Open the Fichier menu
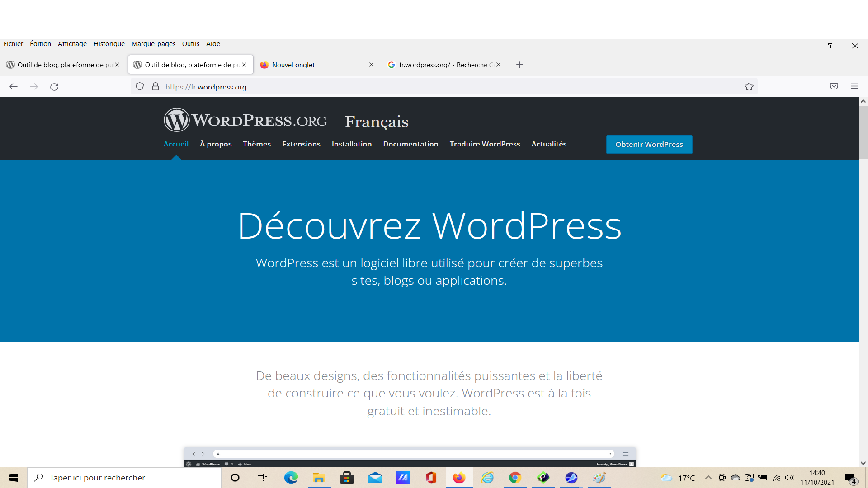The image size is (868, 488). point(13,44)
